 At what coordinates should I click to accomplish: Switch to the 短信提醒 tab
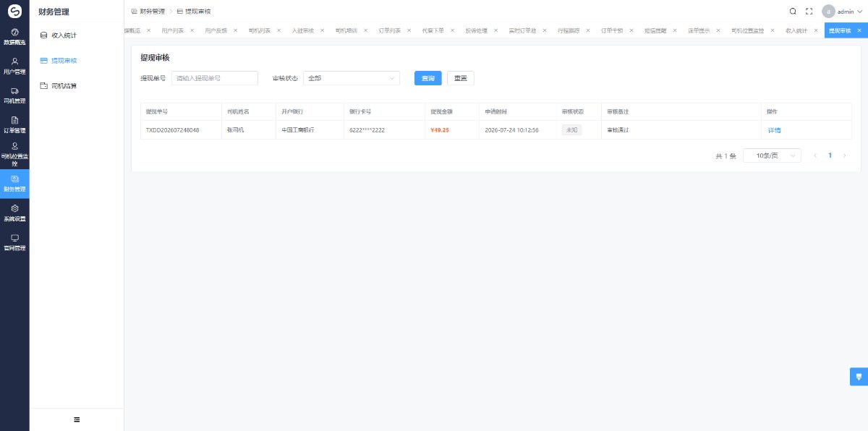655,30
